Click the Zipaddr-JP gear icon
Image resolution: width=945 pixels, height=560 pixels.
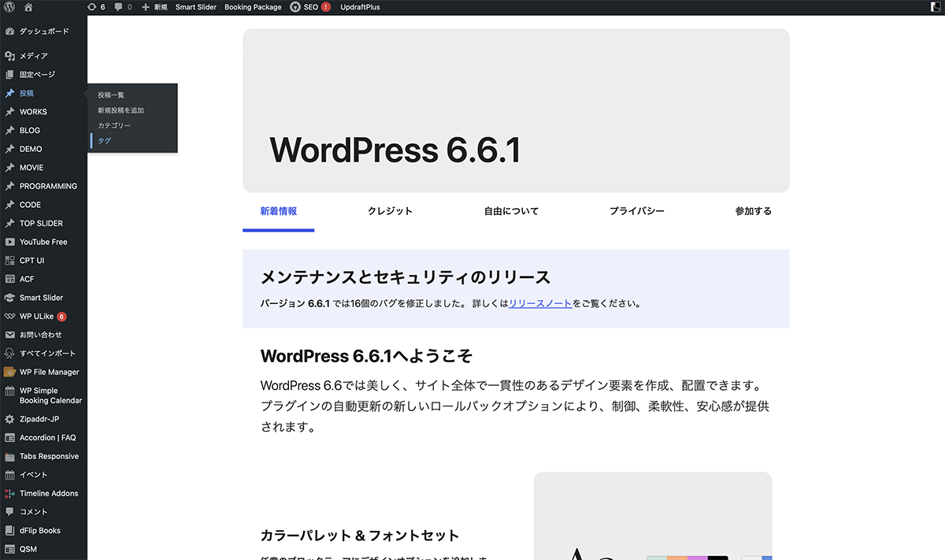[x=9, y=419]
